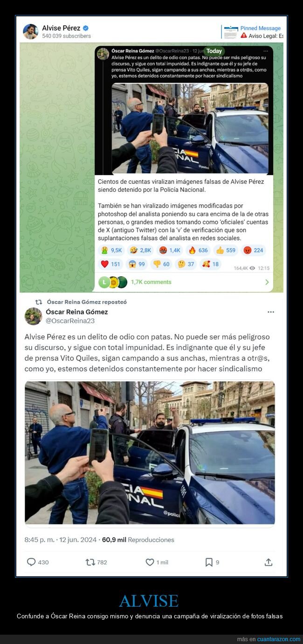Open the Pinned Message bar
This screenshot has width=303, height=644.
pos(252,32)
